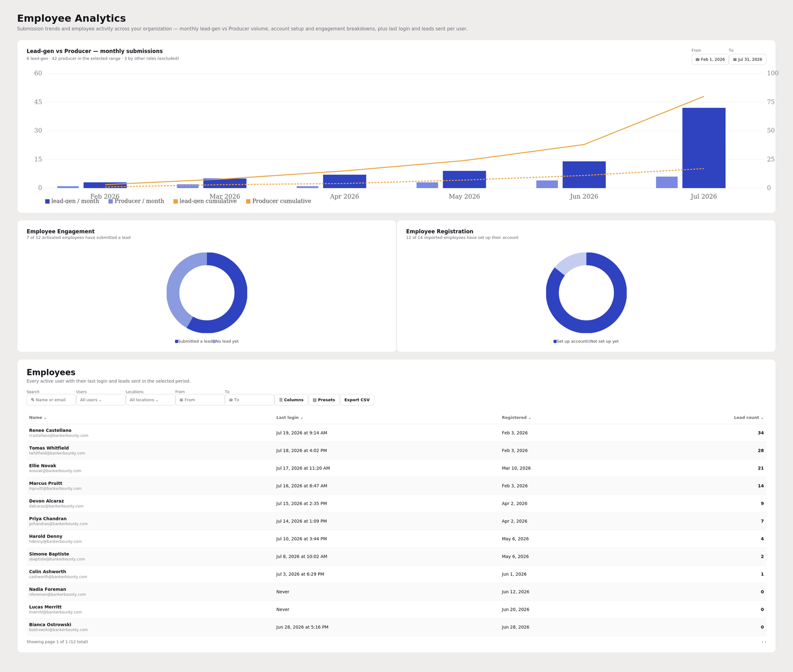Image resolution: width=793 pixels, height=672 pixels.
Task: Click email rcastellano@bankerbounty.com
Action: coord(59,436)
